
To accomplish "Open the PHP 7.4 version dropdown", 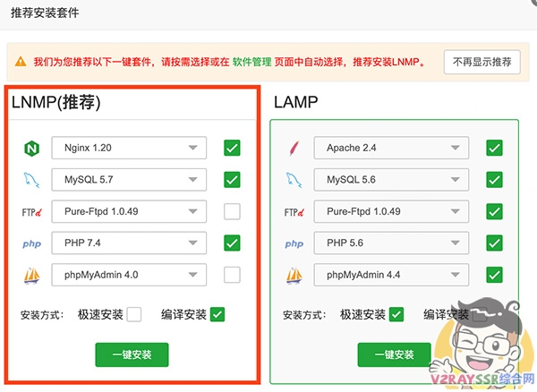I will coord(129,243).
